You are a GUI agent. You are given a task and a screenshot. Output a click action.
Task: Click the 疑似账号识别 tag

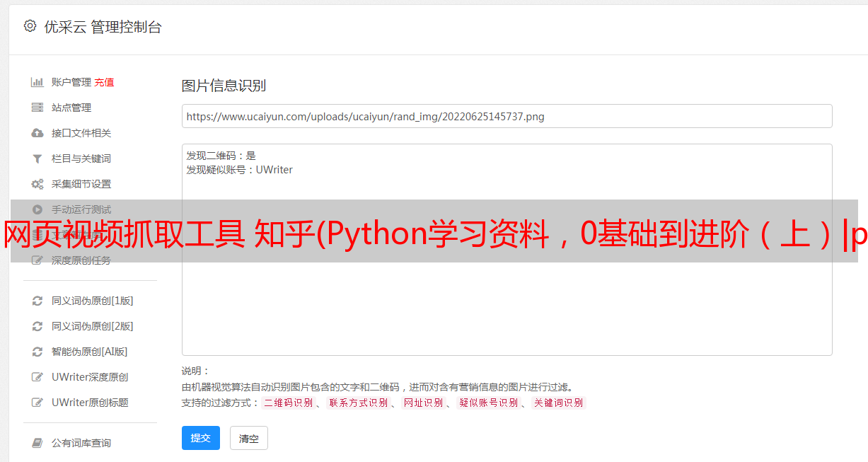(x=488, y=403)
